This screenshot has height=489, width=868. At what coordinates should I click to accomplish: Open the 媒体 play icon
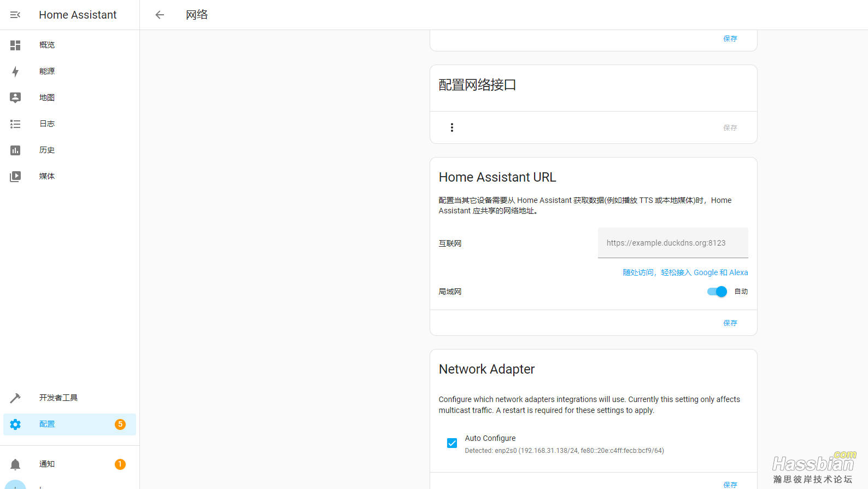point(15,176)
